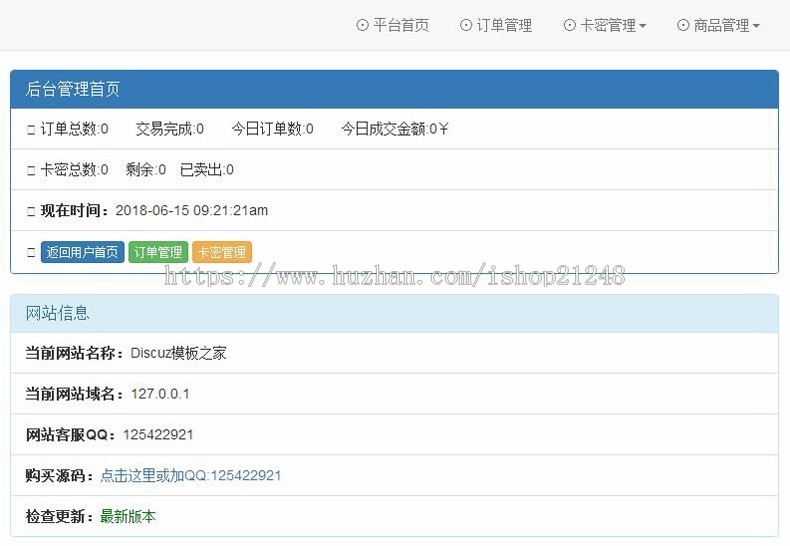Click the circle icon before top 订单管理
790x546 pixels.
466,25
